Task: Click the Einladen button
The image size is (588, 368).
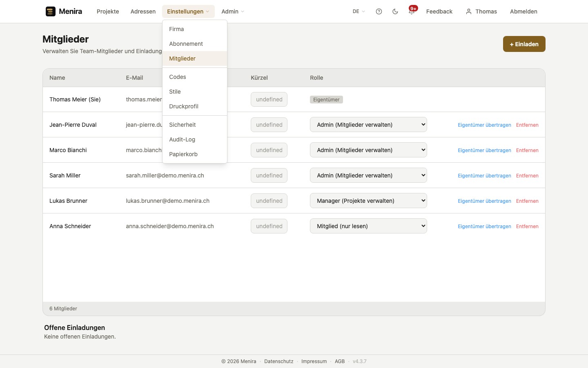Action: tap(524, 44)
